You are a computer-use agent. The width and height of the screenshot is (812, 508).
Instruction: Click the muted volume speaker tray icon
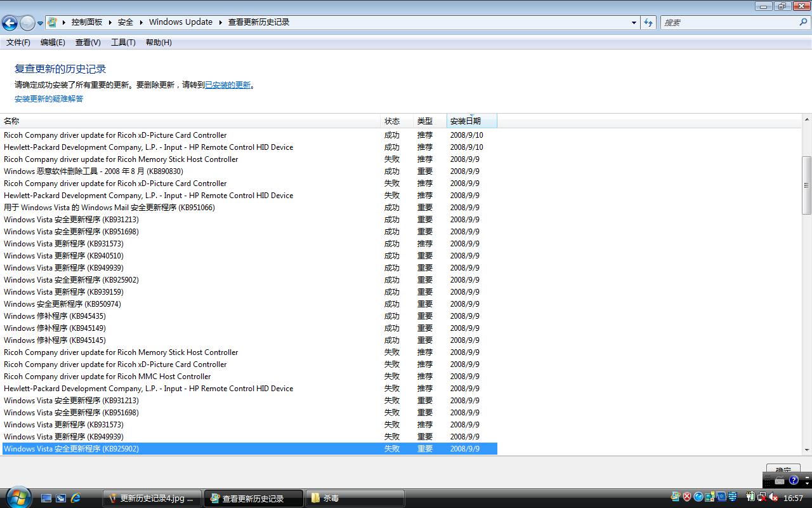coord(773,497)
